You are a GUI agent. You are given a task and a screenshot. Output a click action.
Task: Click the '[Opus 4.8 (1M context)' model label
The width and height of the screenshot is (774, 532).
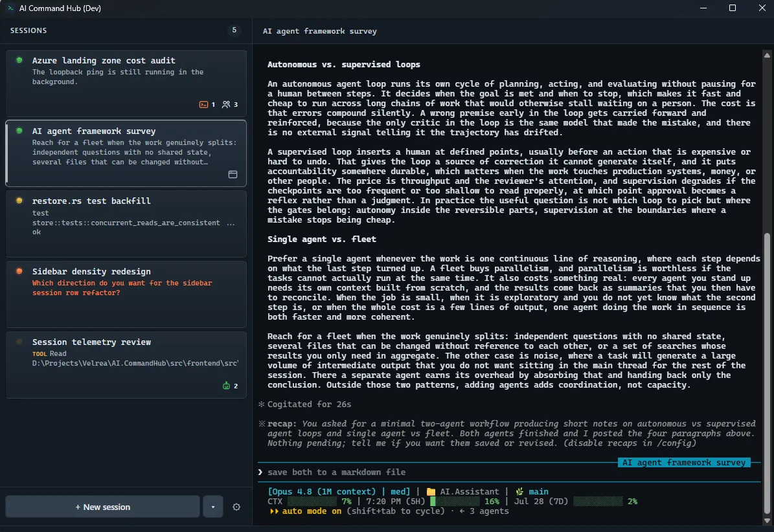pyautogui.click(x=321, y=492)
